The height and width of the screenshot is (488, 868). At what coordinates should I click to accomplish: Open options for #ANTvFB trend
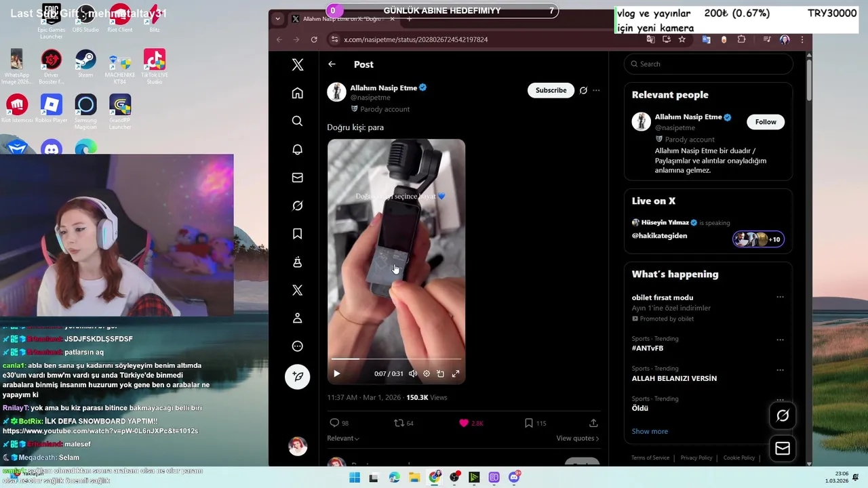tap(780, 340)
